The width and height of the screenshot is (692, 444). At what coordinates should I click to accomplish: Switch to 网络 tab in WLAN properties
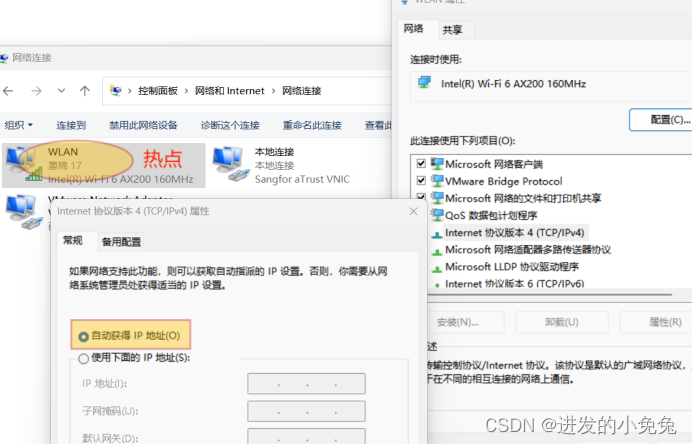pos(414,29)
